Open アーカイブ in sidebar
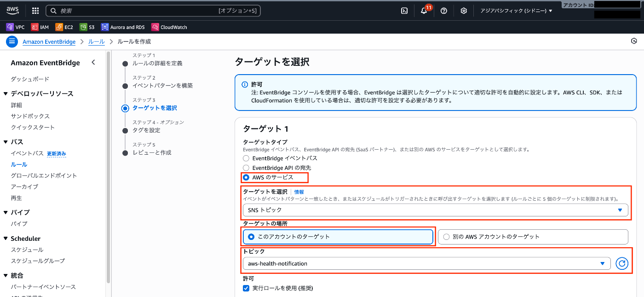 24,186
